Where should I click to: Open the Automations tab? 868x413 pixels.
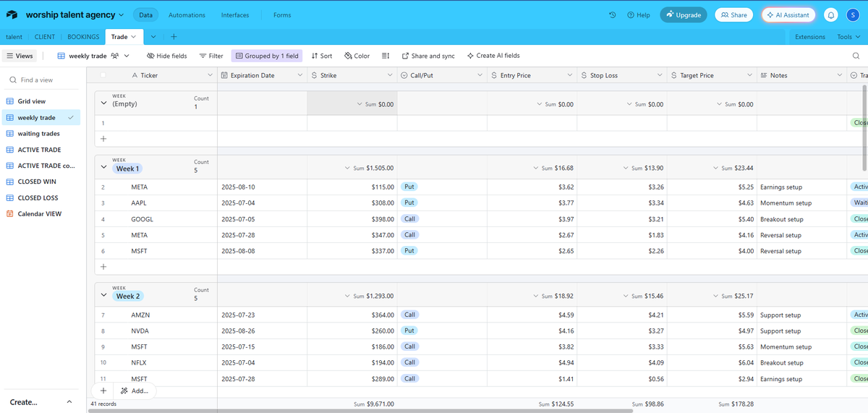(x=187, y=15)
